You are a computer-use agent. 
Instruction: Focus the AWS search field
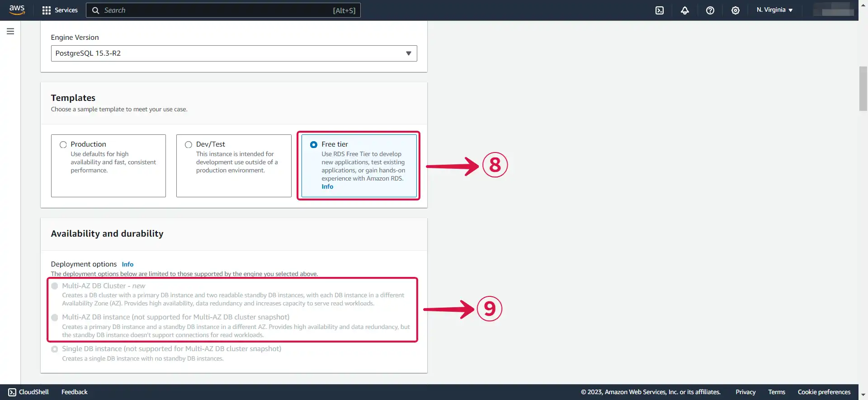coord(223,10)
